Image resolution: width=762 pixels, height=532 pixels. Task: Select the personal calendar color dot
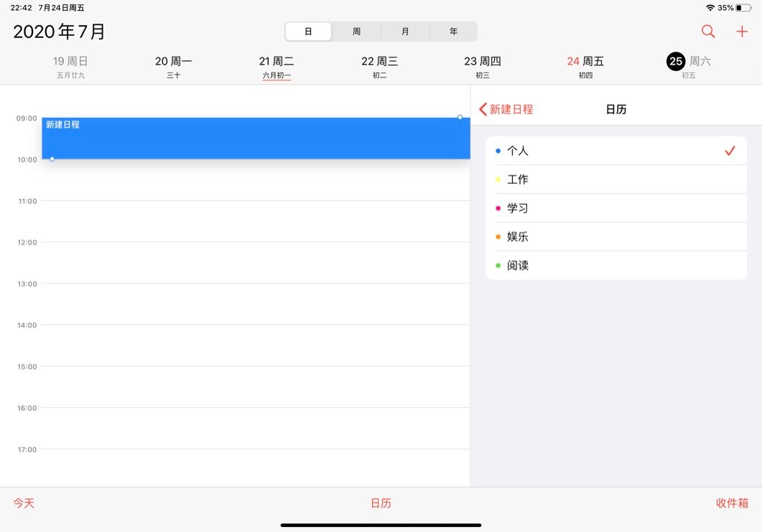[498, 151]
